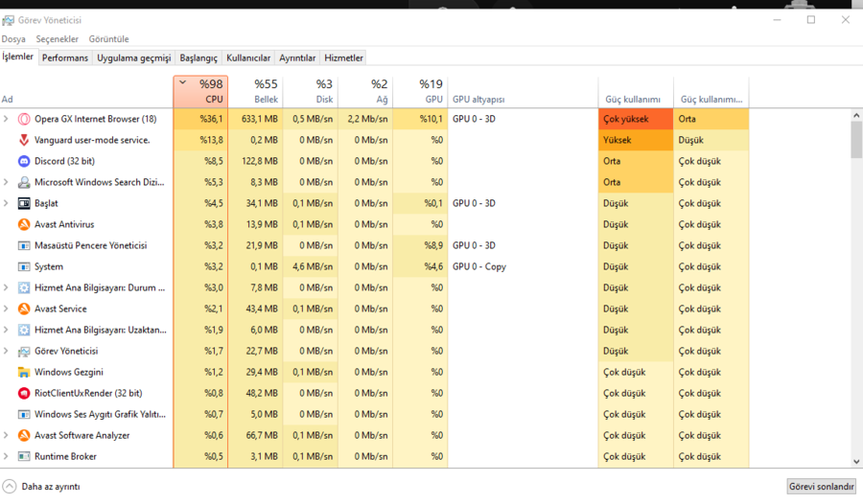Screen dimensions: 863x504
Task: Click the Avast Service process icon
Action: pyautogui.click(x=24, y=309)
